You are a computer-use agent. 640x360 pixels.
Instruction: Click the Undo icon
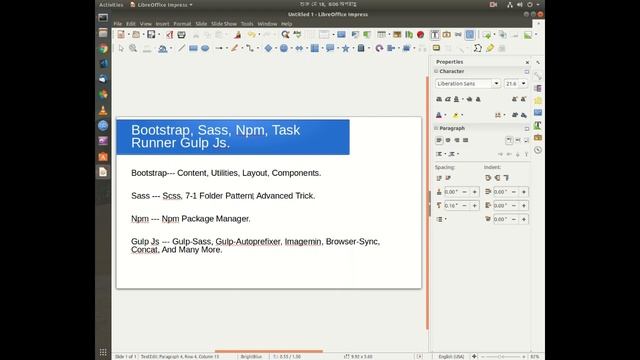coord(252,35)
